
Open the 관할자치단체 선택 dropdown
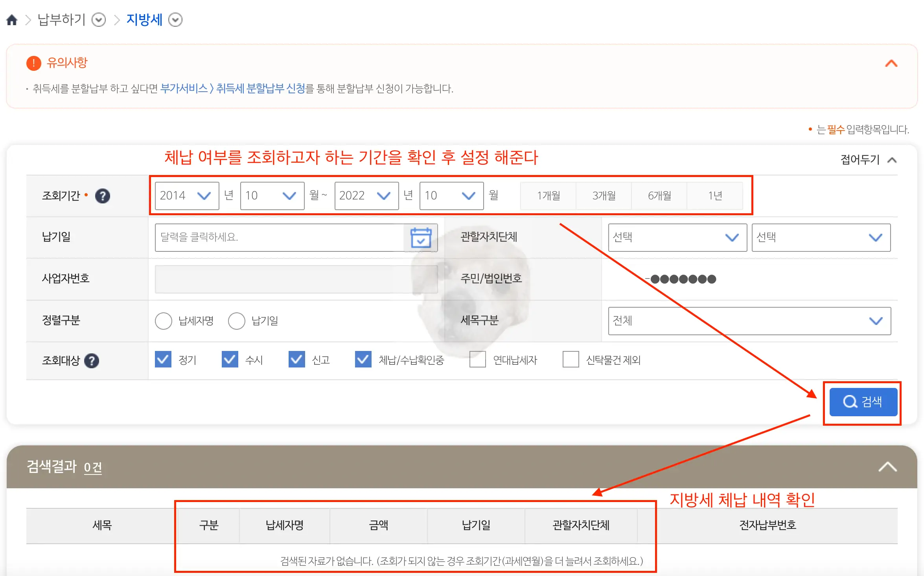(677, 237)
